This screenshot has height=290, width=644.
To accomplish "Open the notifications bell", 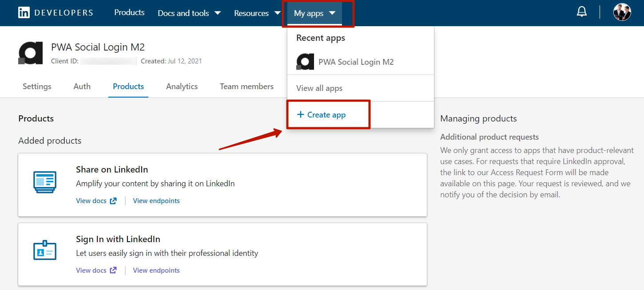I will [582, 12].
